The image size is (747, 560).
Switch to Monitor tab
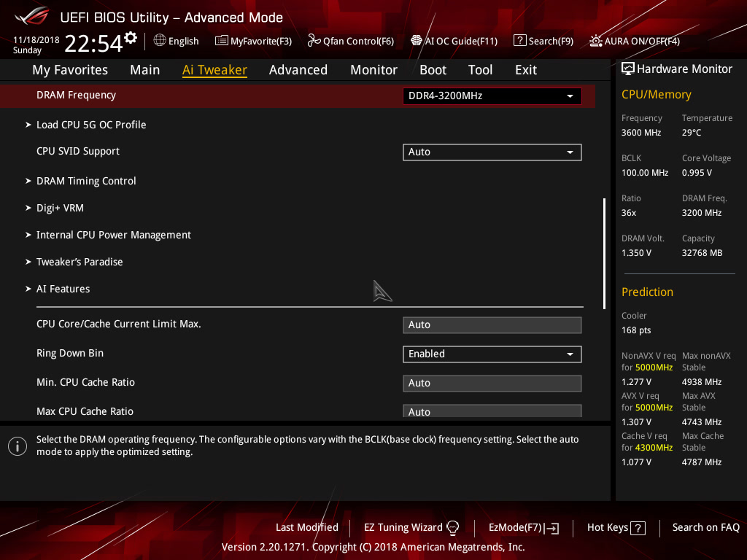pyautogui.click(x=374, y=70)
